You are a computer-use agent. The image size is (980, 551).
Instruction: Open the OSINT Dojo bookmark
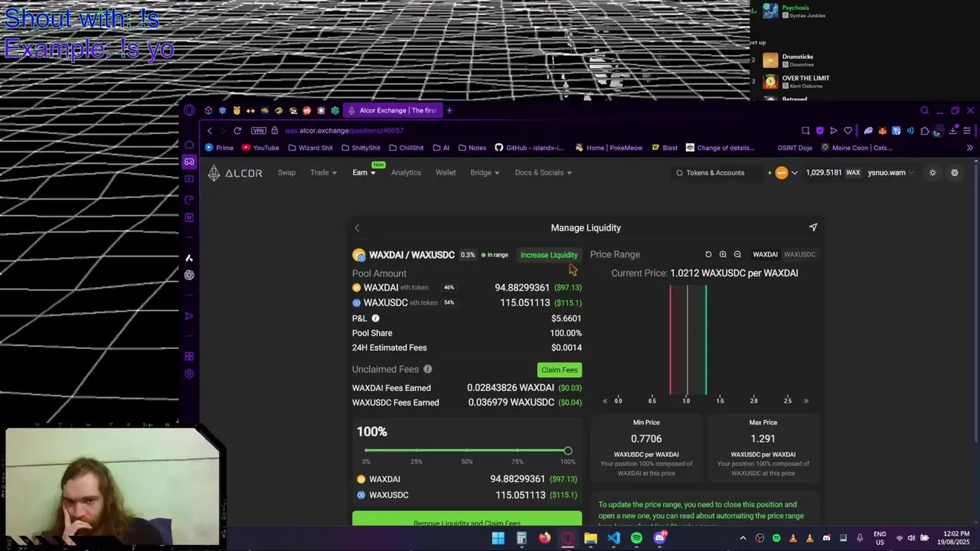795,148
